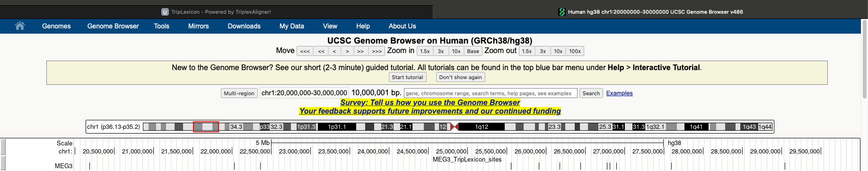Open the feedback and continued funding link
Viewport: 868px width, 171px height.
coord(430,111)
